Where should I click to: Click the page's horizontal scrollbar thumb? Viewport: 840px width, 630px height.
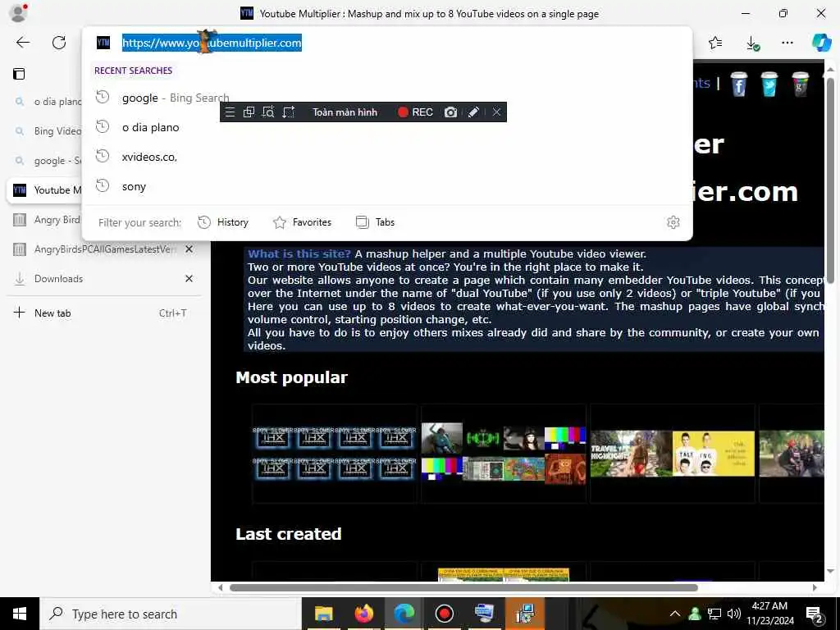[463, 587]
